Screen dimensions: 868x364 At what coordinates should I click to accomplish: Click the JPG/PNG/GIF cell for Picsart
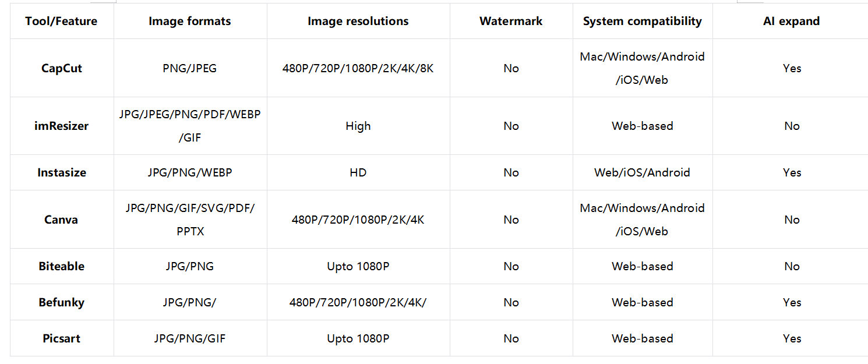pyautogui.click(x=190, y=338)
